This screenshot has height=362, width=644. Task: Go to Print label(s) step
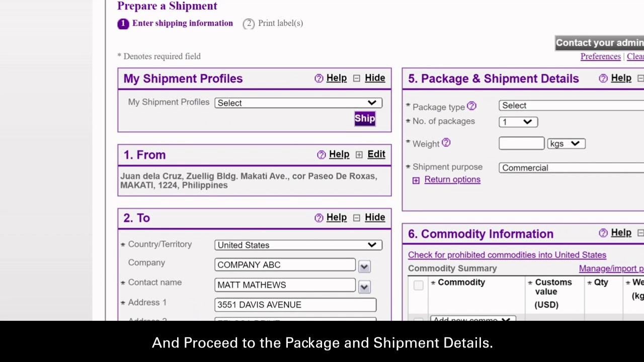pyautogui.click(x=280, y=23)
